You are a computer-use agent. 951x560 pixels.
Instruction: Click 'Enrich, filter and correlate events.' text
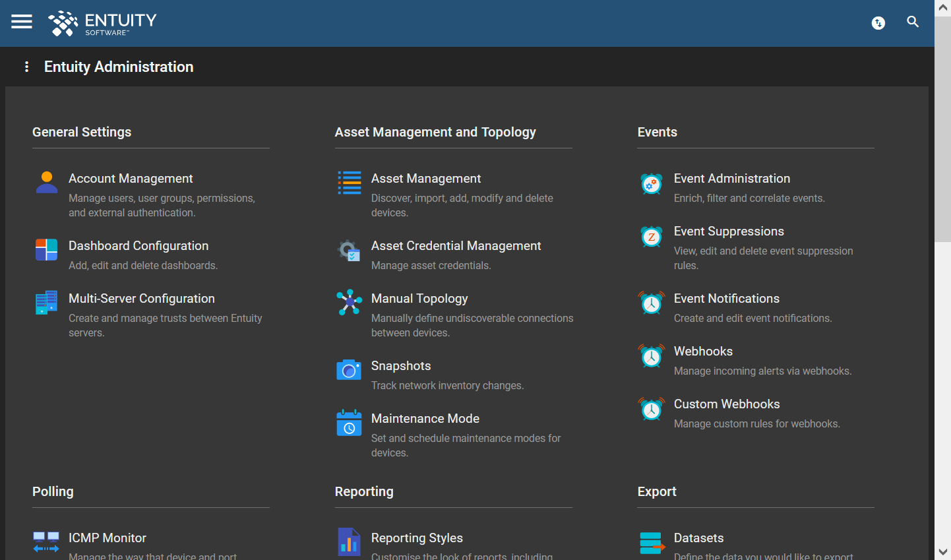coord(749,198)
